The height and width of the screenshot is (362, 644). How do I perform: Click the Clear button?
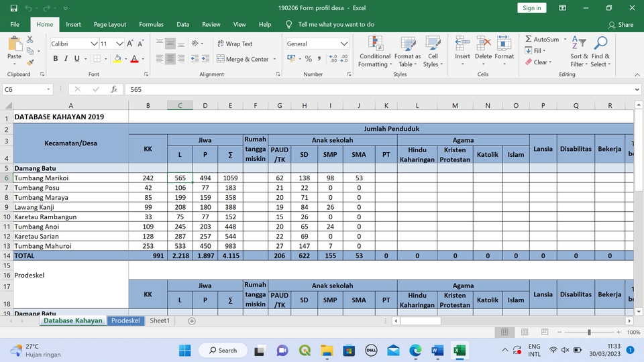point(539,62)
